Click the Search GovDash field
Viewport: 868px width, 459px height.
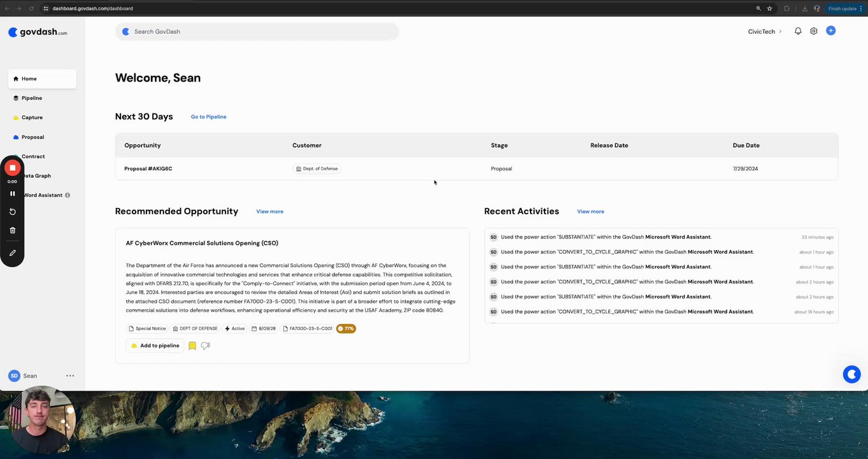pos(257,31)
